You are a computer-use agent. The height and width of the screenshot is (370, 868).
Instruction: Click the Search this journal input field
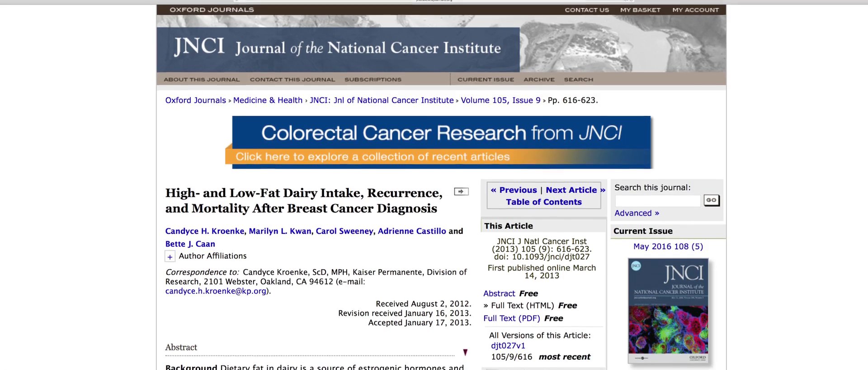click(658, 200)
